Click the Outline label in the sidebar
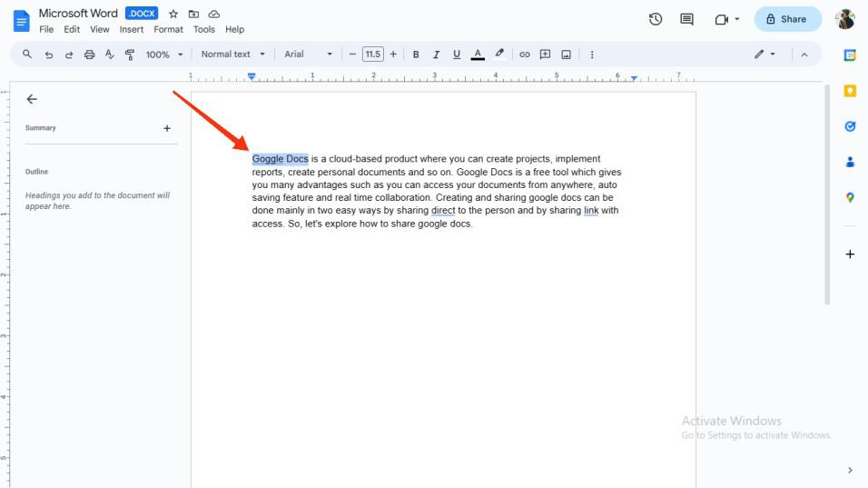Image resolution: width=868 pixels, height=488 pixels. point(36,172)
